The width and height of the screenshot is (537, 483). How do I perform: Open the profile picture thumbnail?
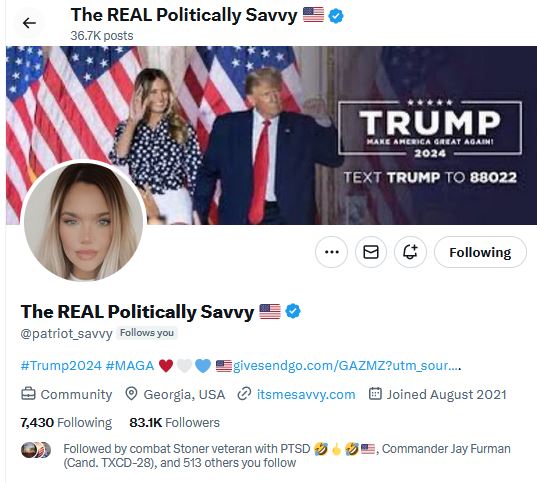pyautogui.click(x=84, y=221)
